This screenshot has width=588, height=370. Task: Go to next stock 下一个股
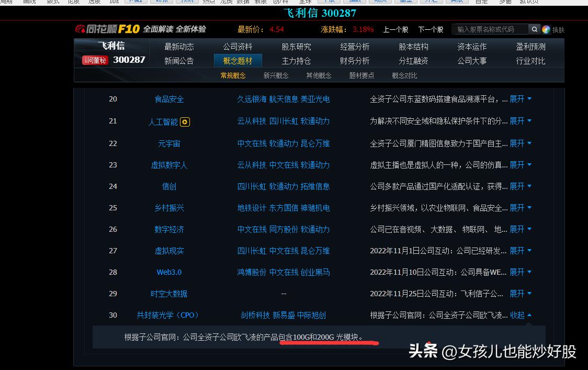(x=431, y=30)
